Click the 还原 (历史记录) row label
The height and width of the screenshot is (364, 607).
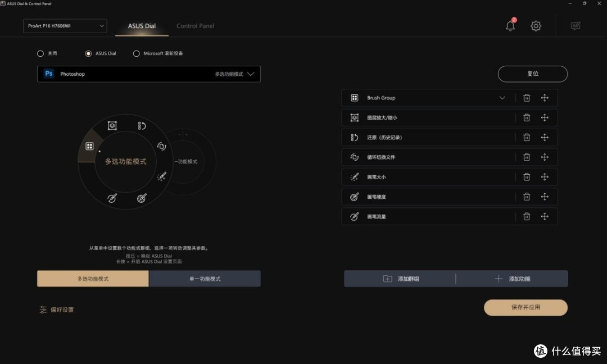384,137
